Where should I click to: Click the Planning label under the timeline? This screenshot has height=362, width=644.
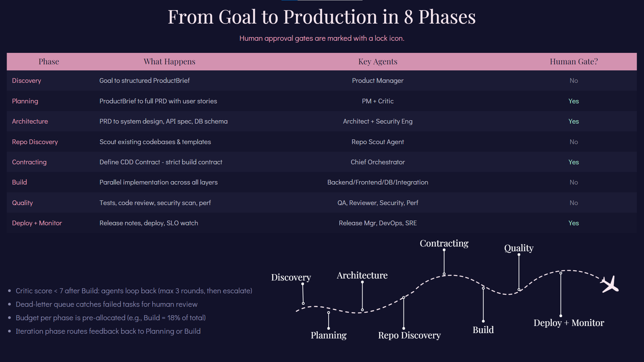pos(329,335)
